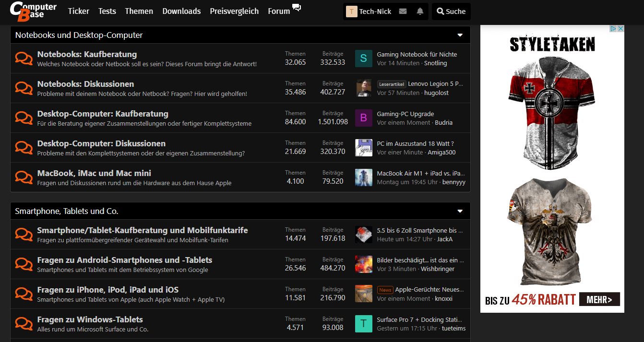Viewport: 644px width, 342px height.
Task: Open the Fragen zu Windows-Tablets forum
Action: [90, 319]
